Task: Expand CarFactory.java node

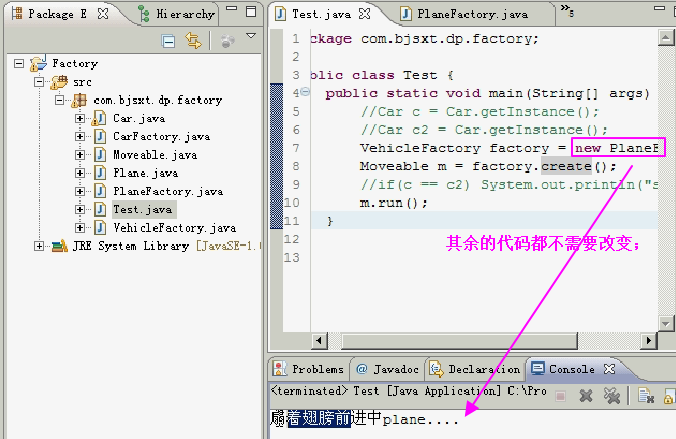Action: pos(80,136)
